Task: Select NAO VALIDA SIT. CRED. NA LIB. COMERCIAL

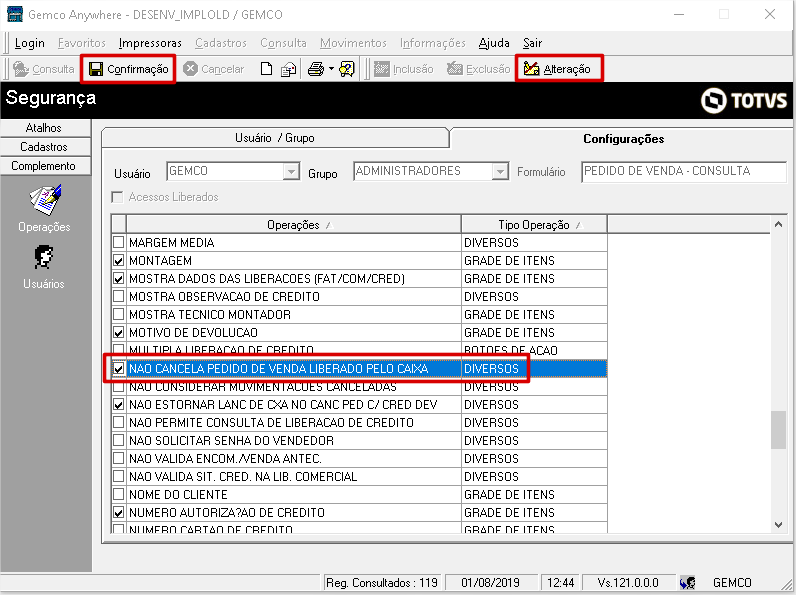Action: click(359, 476)
